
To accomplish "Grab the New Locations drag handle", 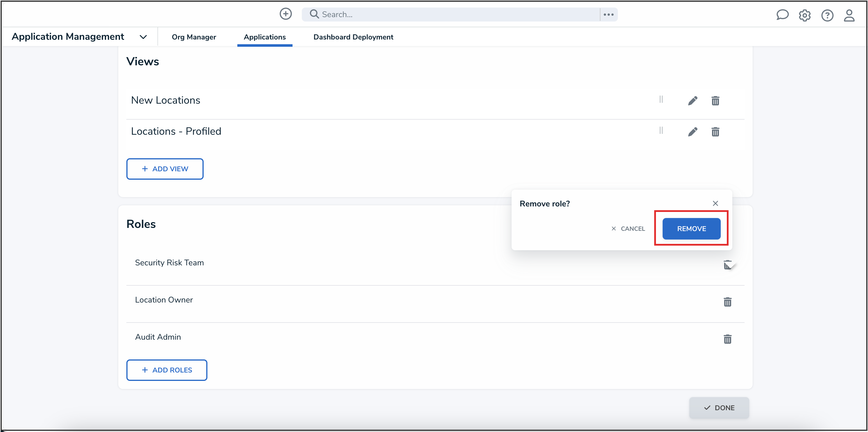I will tap(661, 99).
